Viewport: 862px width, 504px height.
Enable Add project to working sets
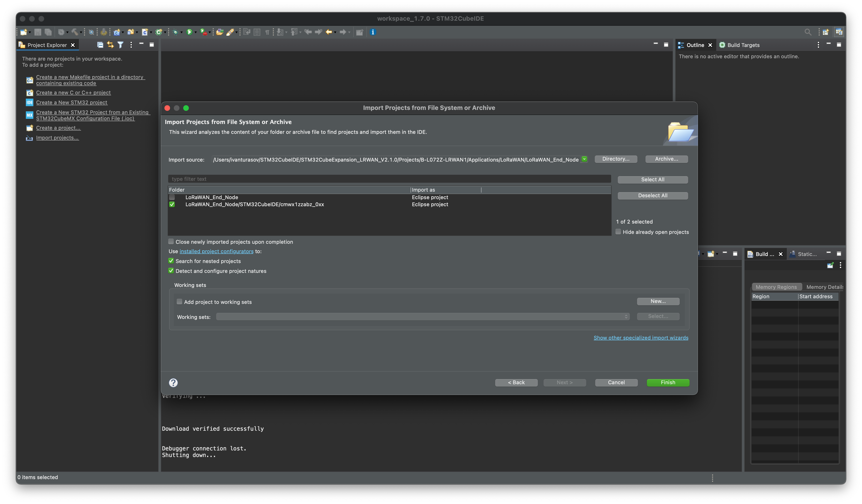tap(179, 302)
